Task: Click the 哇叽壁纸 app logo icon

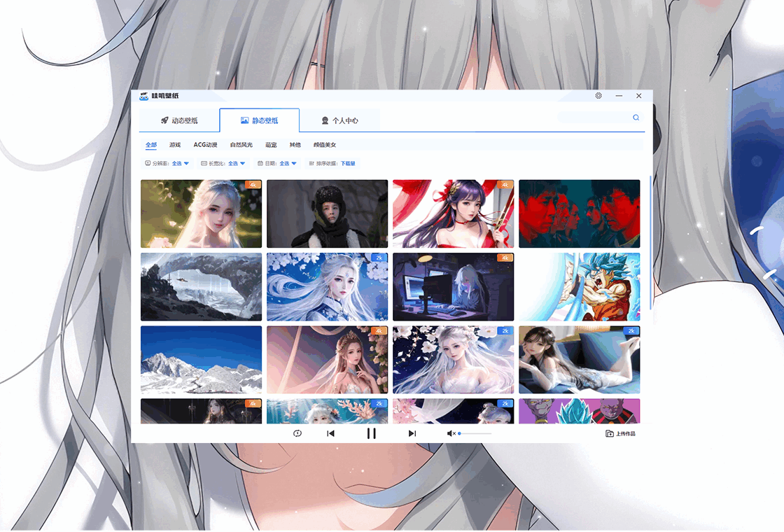Action: tap(144, 96)
